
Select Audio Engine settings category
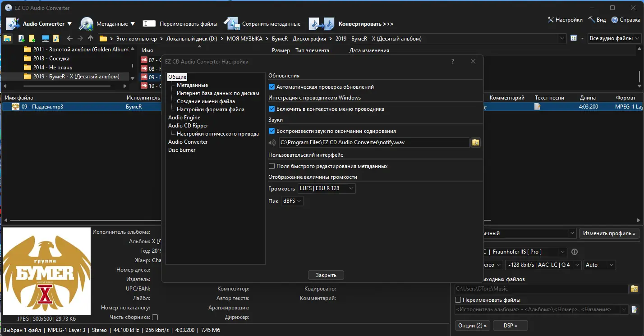coord(184,118)
